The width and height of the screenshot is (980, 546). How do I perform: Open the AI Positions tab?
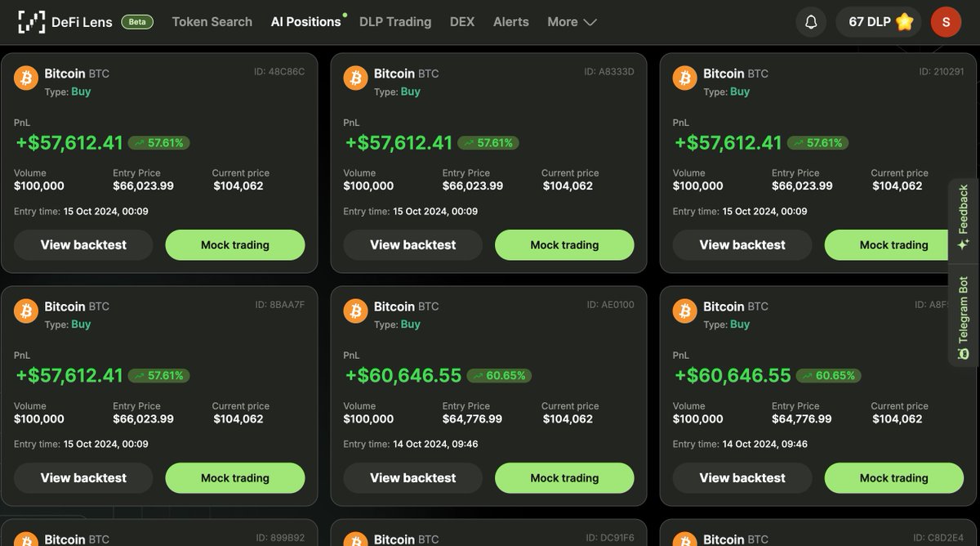(x=306, y=22)
